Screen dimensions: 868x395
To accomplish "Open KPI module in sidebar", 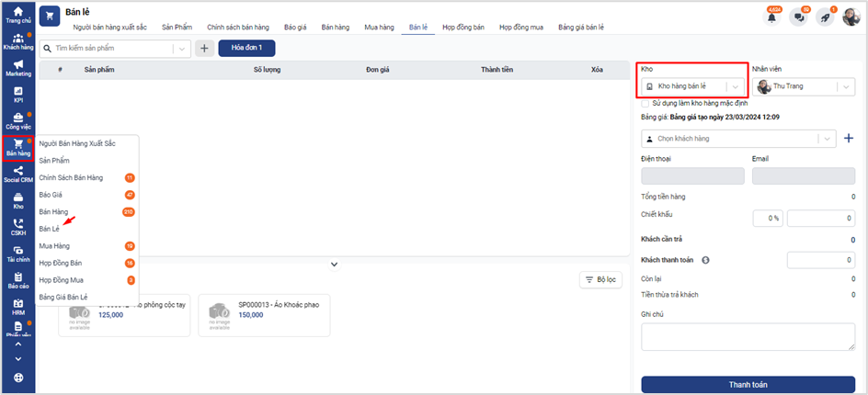I will pyautogui.click(x=18, y=94).
